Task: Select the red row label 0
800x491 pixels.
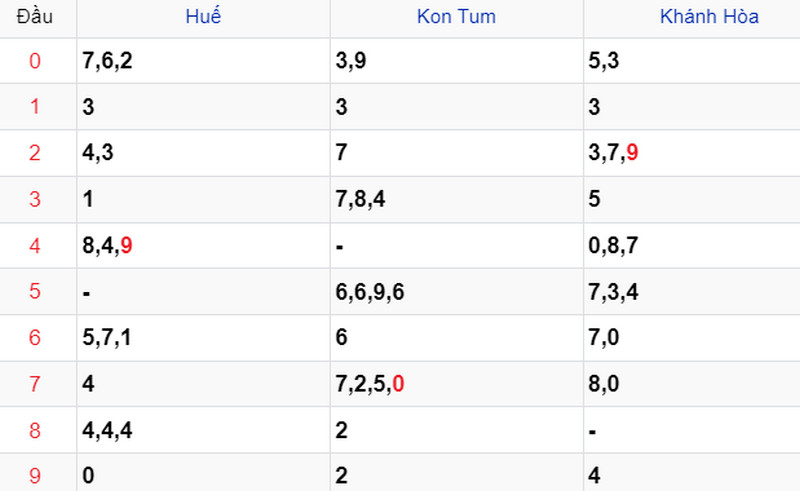Action: [35, 61]
